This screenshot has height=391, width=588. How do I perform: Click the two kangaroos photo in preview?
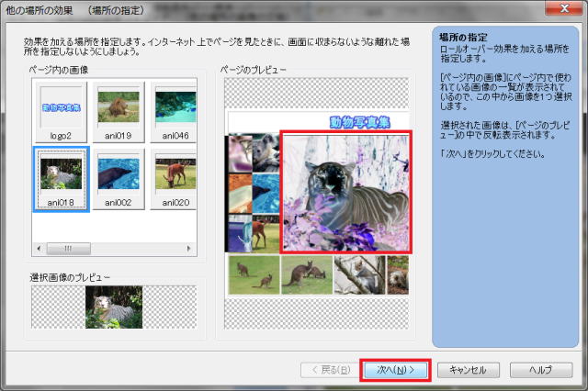click(254, 275)
